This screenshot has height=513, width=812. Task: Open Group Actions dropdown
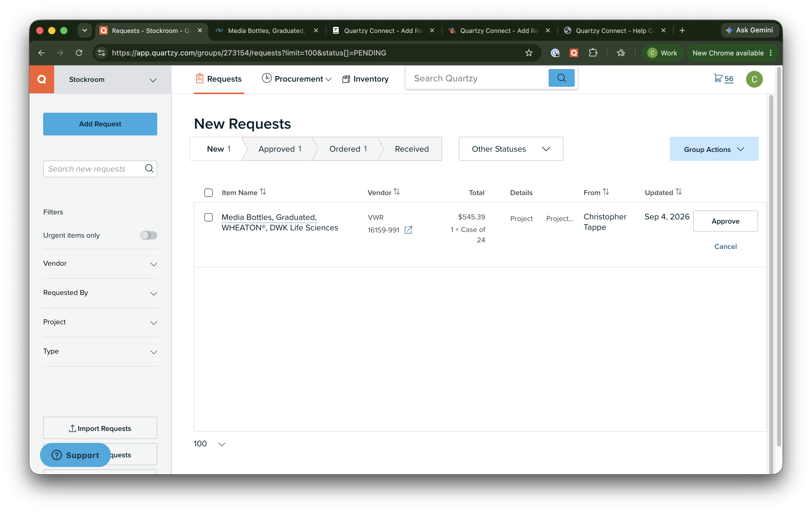coord(714,149)
